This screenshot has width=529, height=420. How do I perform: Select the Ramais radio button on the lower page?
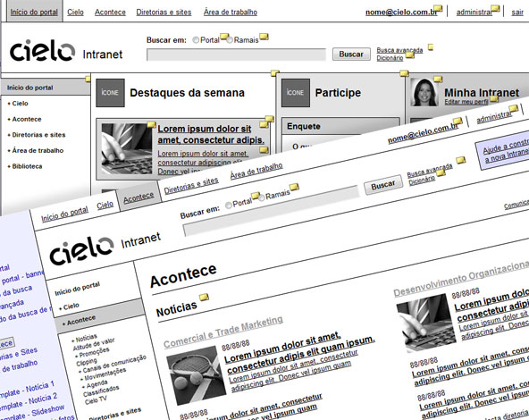coord(262,197)
